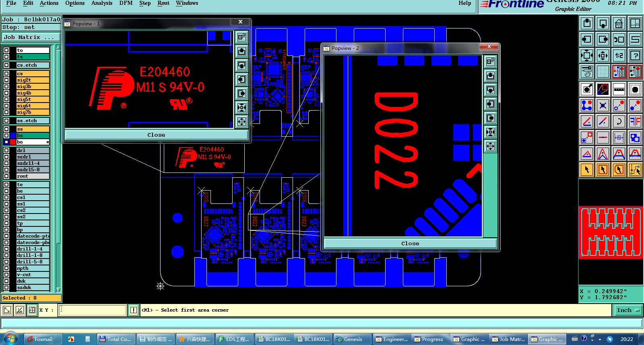Switch to Total Commander in the taskbar
This screenshot has height=345, width=644.
pos(115,339)
